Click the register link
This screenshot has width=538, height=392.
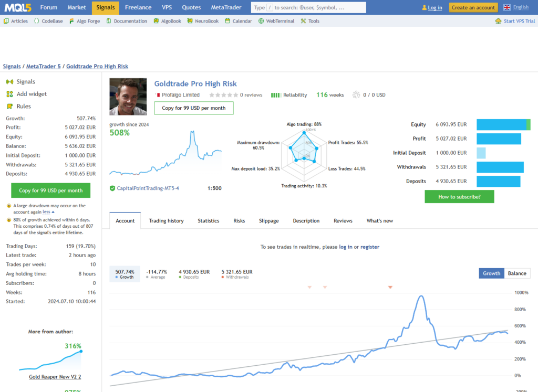tap(369, 247)
